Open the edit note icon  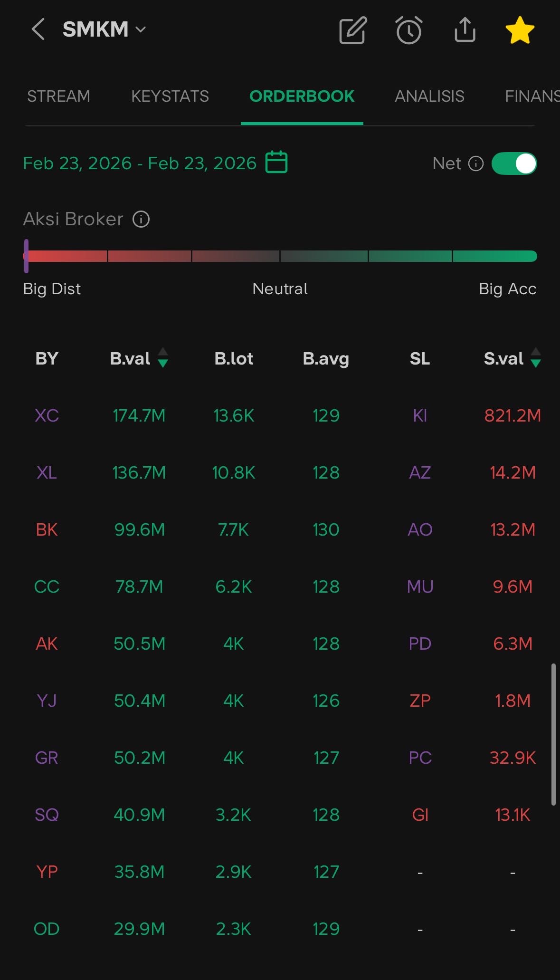(x=352, y=30)
